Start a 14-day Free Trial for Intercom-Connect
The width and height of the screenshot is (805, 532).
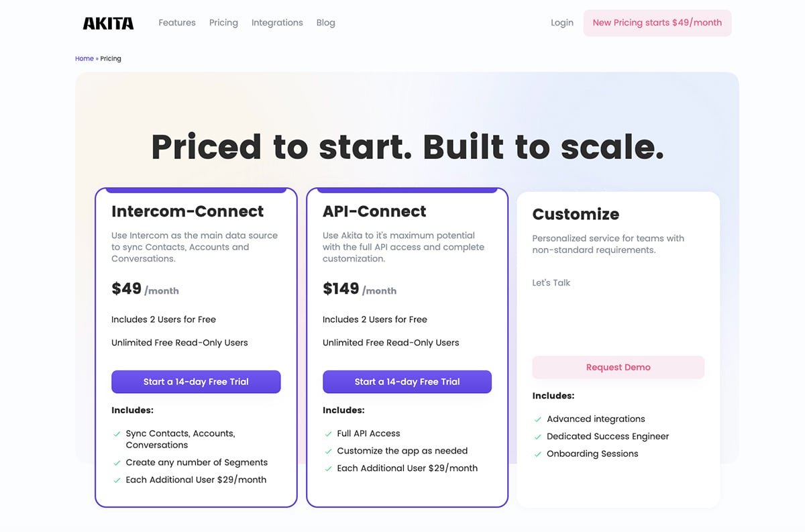click(196, 381)
